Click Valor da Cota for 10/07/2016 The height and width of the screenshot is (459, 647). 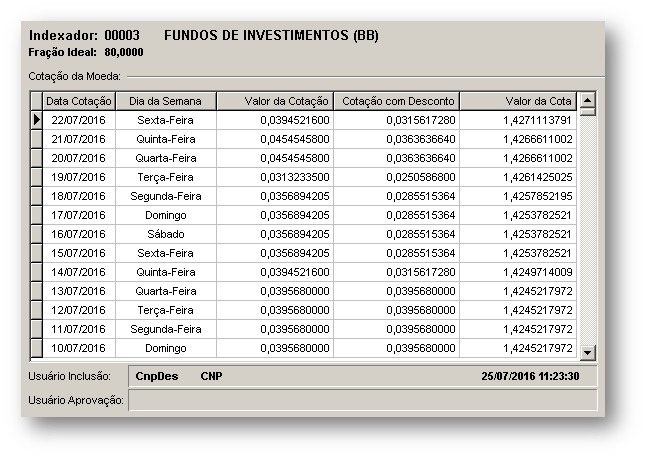pyautogui.click(x=518, y=348)
